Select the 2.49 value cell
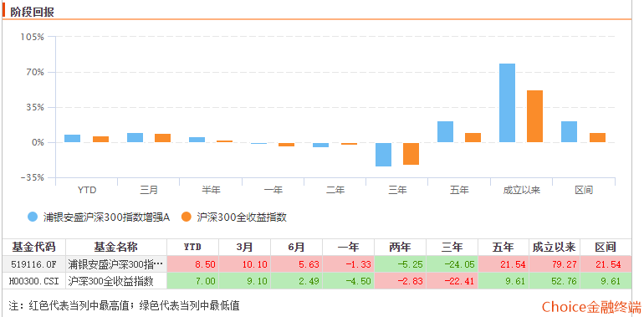 pyautogui.click(x=297, y=281)
